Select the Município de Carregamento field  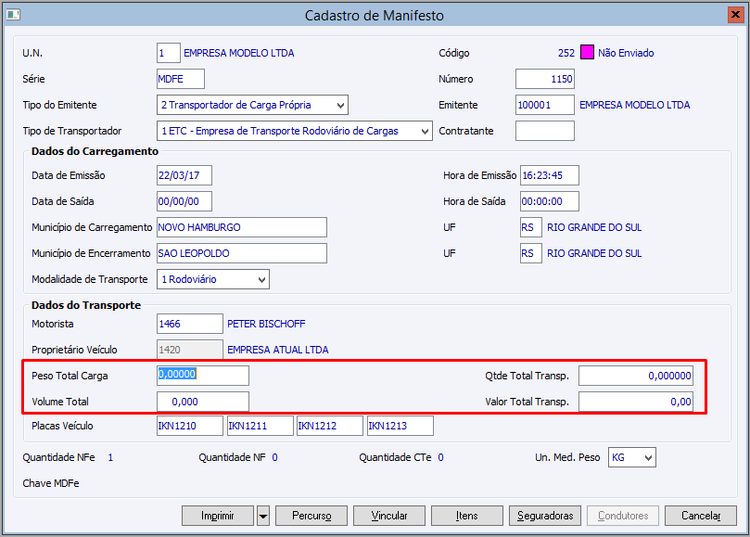[242, 227]
